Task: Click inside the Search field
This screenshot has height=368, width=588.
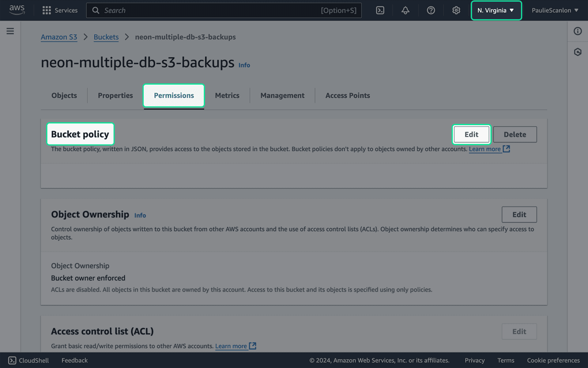Action: click(214, 10)
